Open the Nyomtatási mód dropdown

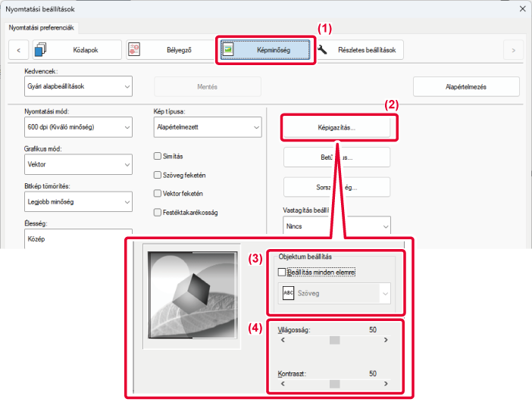[78, 127]
